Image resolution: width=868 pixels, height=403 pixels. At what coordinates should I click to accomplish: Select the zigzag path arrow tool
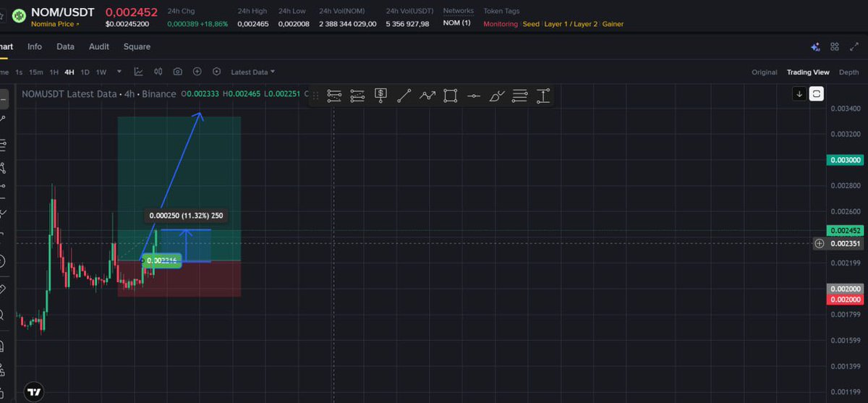427,95
